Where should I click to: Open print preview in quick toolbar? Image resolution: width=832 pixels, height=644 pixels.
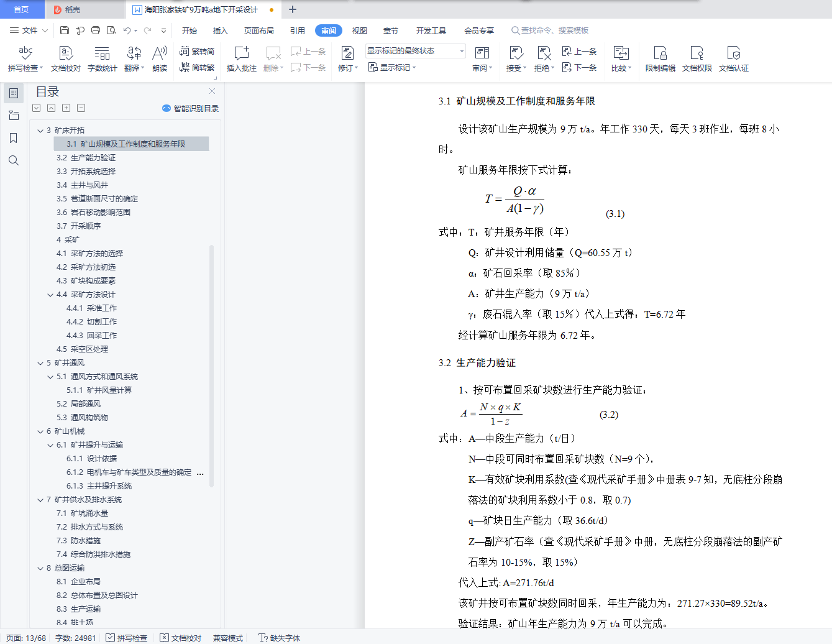(x=111, y=30)
